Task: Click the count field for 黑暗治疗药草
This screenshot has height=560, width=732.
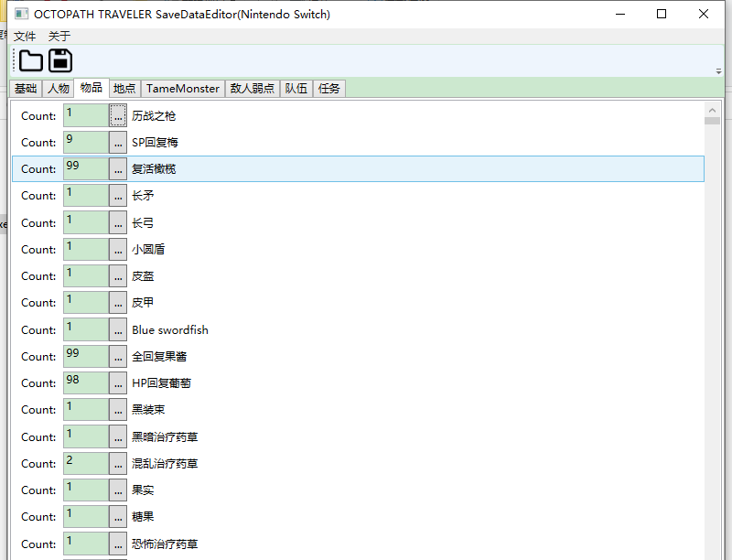Action: [86, 436]
